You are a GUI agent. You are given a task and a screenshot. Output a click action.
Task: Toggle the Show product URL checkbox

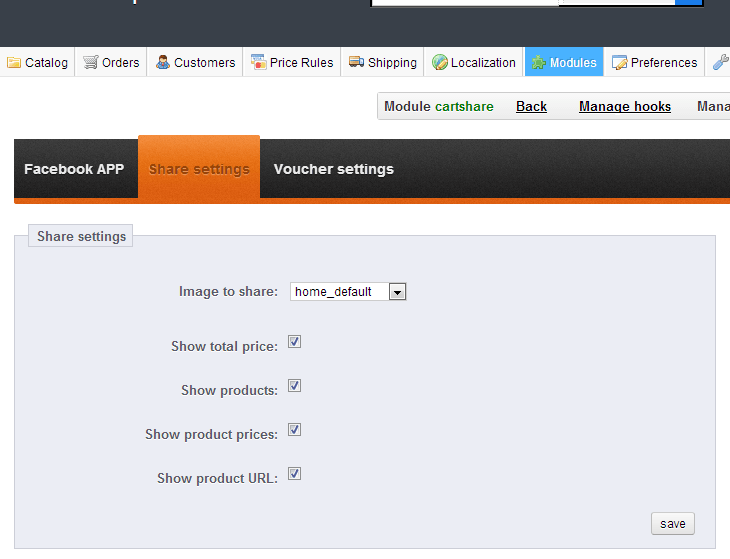pos(294,474)
